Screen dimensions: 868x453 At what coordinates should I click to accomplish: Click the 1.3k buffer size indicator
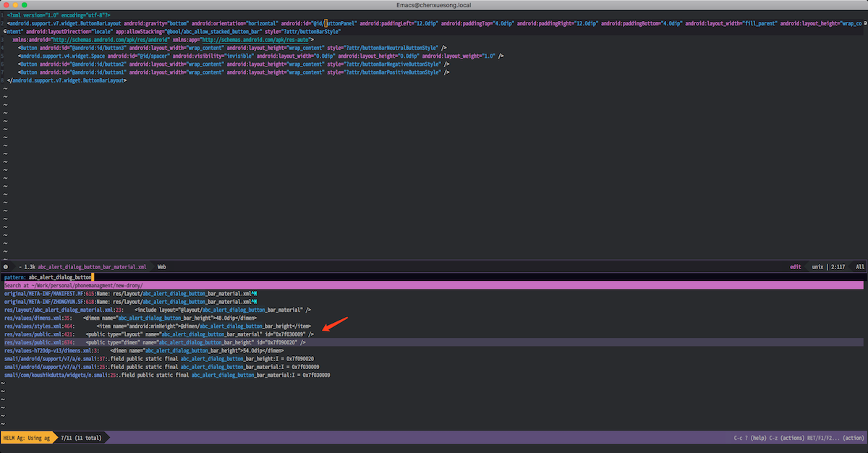(x=29, y=266)
